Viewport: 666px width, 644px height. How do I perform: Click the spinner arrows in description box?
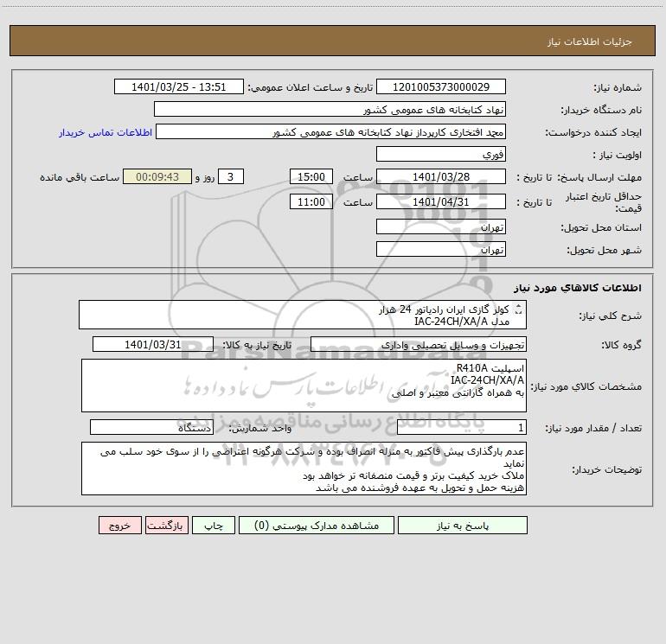point(518,309)
